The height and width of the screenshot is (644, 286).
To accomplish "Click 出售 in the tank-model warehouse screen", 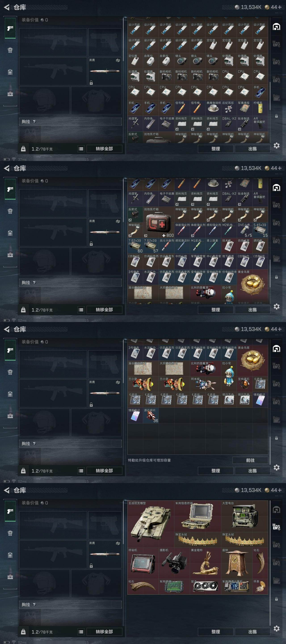I will coord(252,632).
